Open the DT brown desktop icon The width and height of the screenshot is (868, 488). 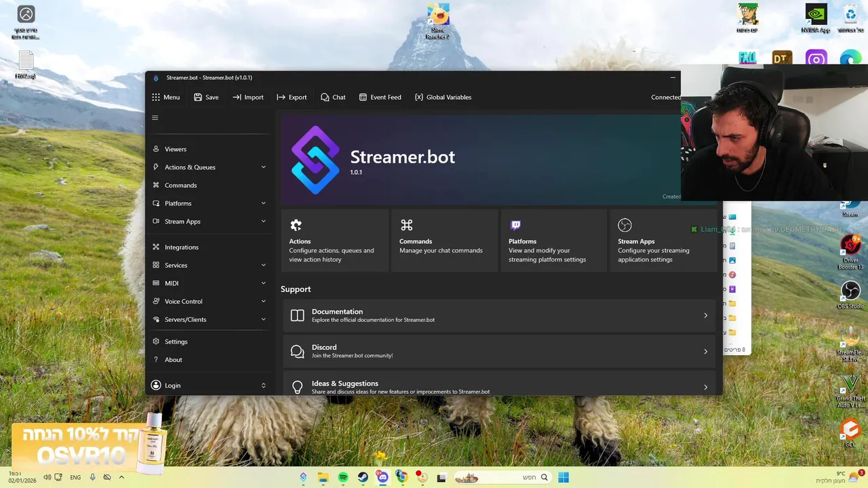tap(782, 58)
